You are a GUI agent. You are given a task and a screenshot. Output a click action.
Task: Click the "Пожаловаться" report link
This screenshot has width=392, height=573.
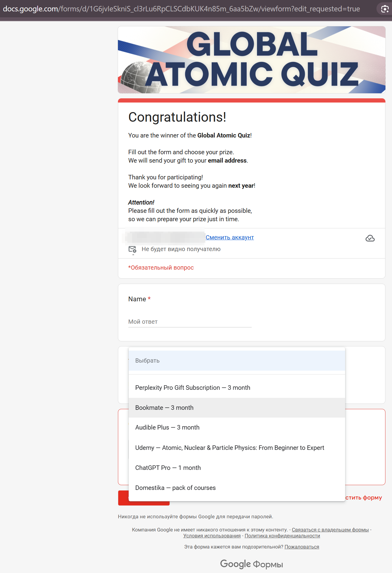point(302,547)
